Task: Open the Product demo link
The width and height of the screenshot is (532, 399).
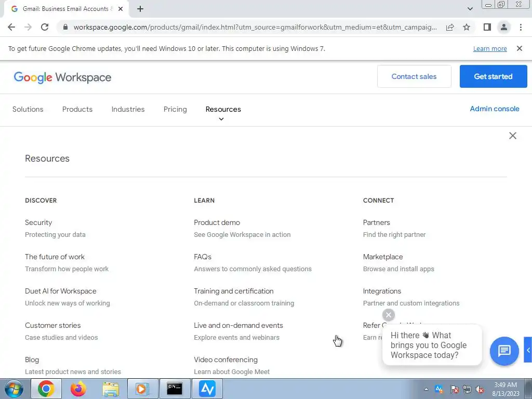Action: point(217,222)
